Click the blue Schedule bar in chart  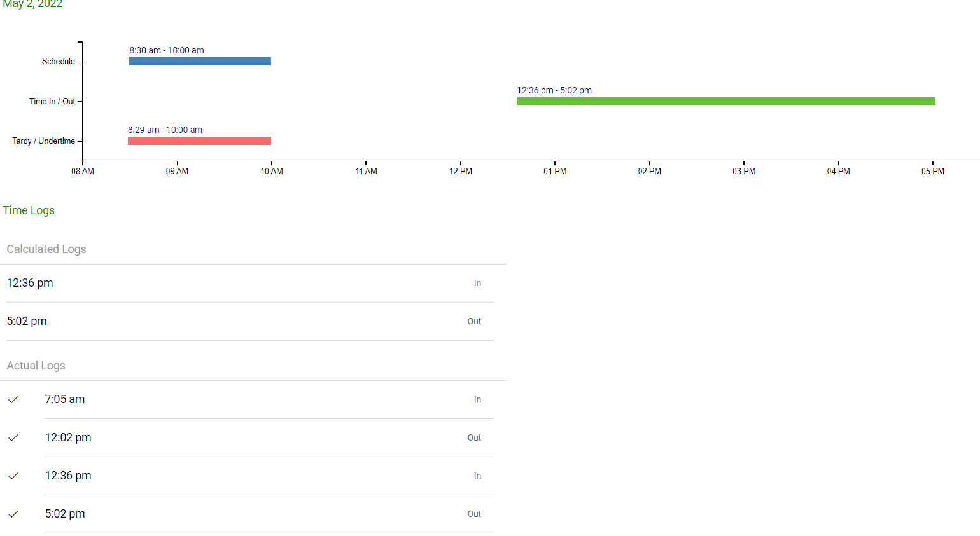[x=200, y=62]
